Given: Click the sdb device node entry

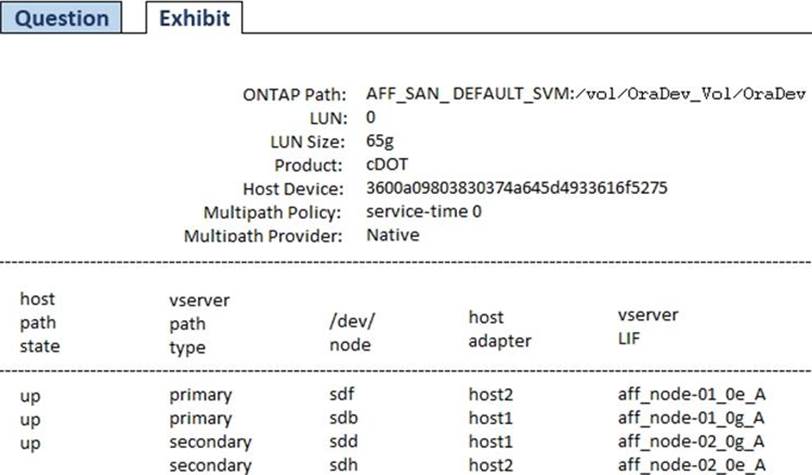Looking at the screenshot, I should [342, 418].
